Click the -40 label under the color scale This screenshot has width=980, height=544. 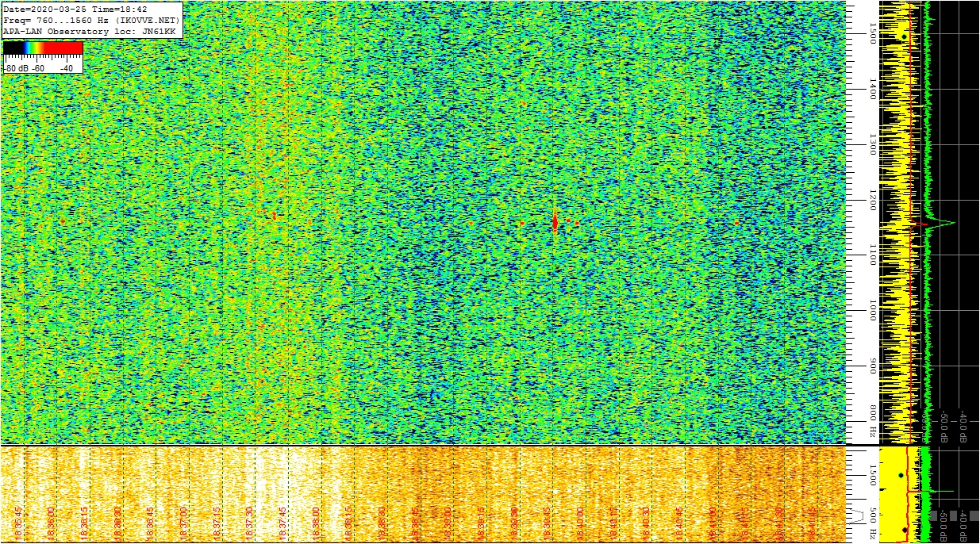[67, 68]
